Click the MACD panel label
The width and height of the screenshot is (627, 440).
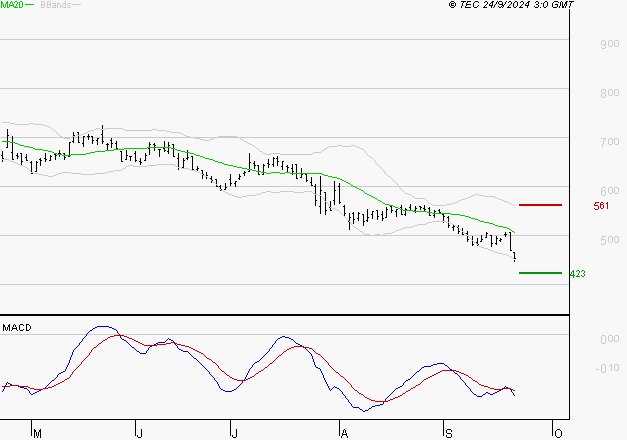[17, 328]
